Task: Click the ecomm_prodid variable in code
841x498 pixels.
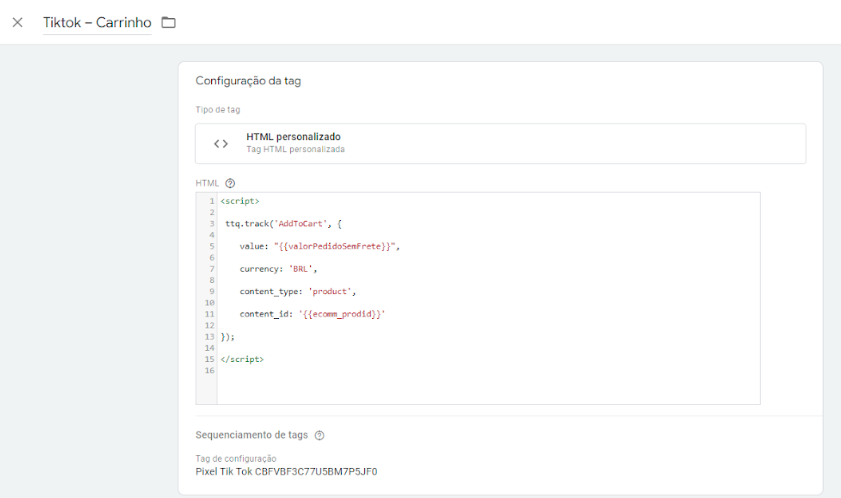Action: coord(342,314)
